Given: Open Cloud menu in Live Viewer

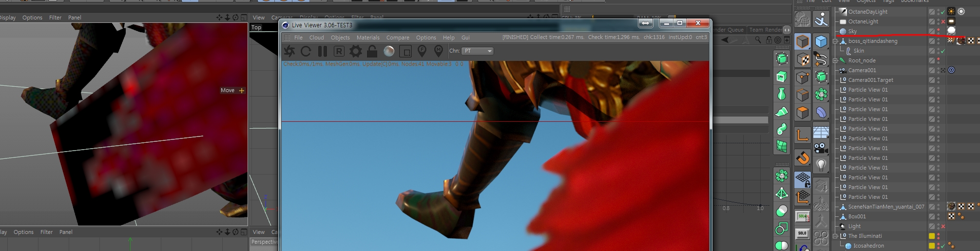Looking at the screenshot, I should click(316, 38).
